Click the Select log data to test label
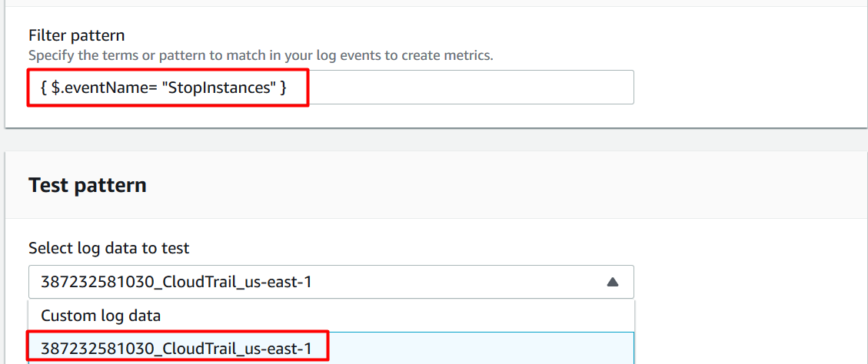Screen dimensions: 868x364 coord(108,248)
